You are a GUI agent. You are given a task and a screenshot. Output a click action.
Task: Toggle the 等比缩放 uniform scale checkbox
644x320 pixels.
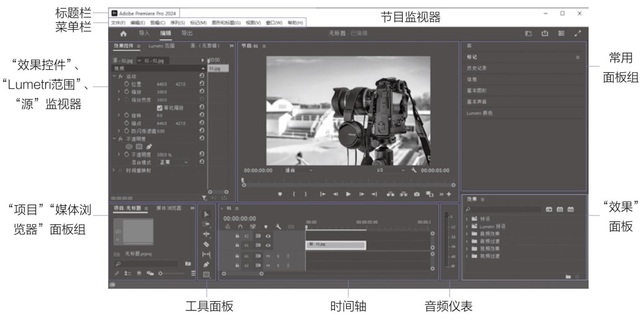pos(159,108)
